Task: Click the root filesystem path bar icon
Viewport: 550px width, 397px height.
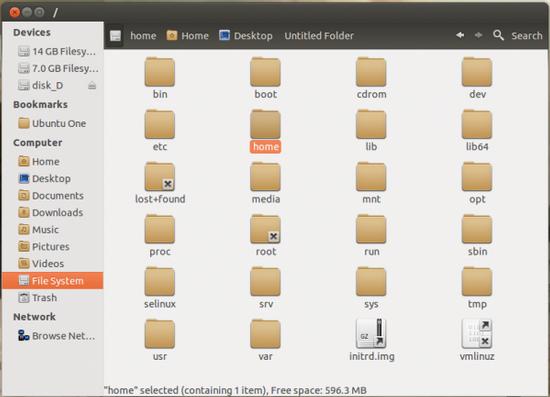Action: click(x=115, y=36)
